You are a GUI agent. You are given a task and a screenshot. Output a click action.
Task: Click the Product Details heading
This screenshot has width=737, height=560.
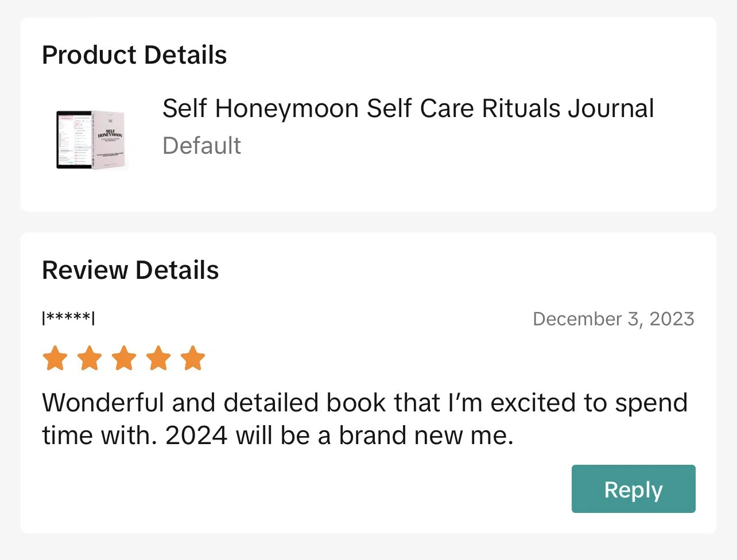pyautogui.click(x=134, y=55)
